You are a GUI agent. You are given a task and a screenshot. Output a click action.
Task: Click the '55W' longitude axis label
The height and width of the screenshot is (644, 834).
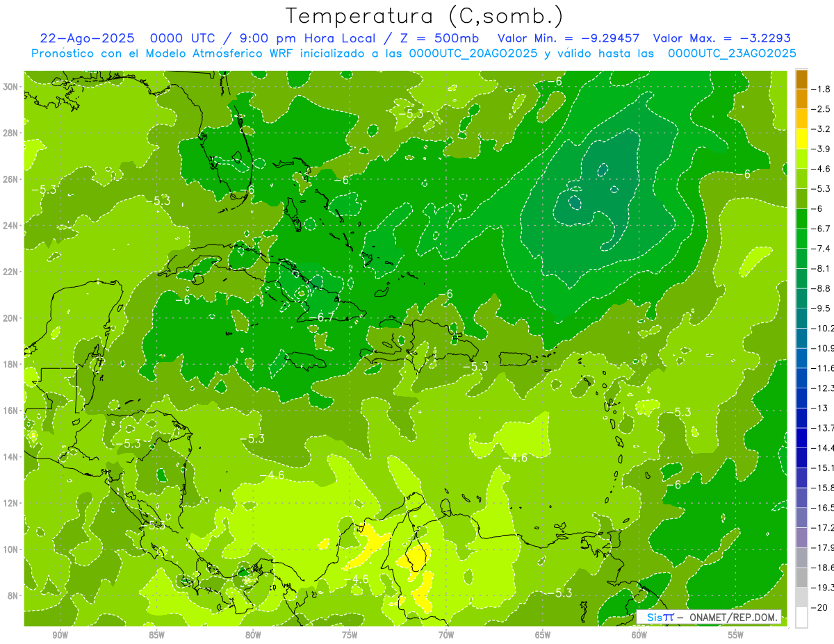point(736,634)
